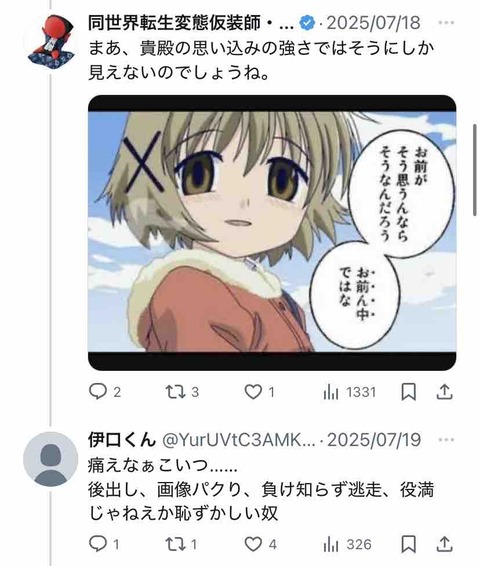Retweet the first post with 3 reposts
The height and width of the screenshot is (566, 480).
(182, 392)
